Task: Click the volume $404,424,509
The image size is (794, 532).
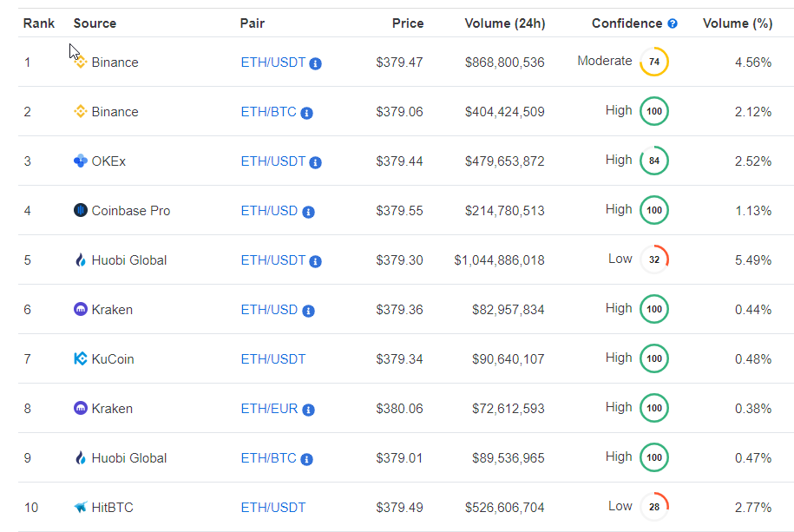Action: tap(505, 111)
